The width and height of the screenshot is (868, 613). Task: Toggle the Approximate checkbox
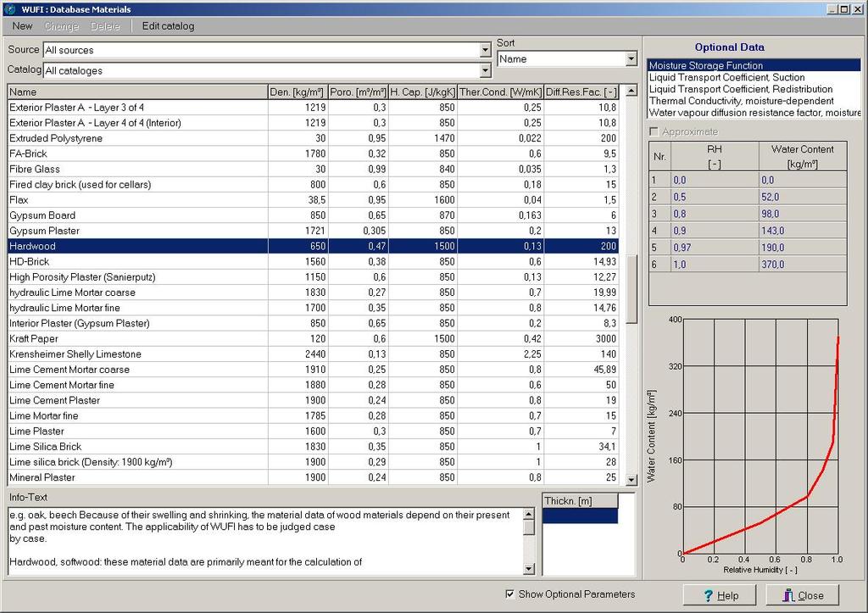[654, 131]
